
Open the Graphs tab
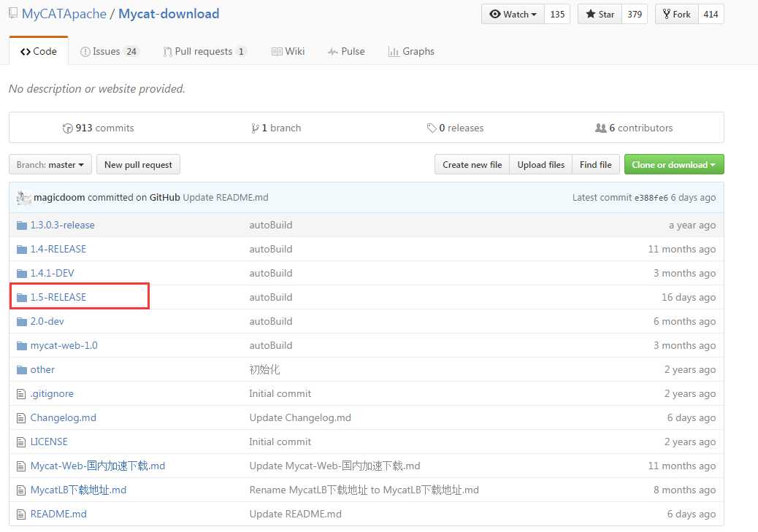(x=411, y=51)
